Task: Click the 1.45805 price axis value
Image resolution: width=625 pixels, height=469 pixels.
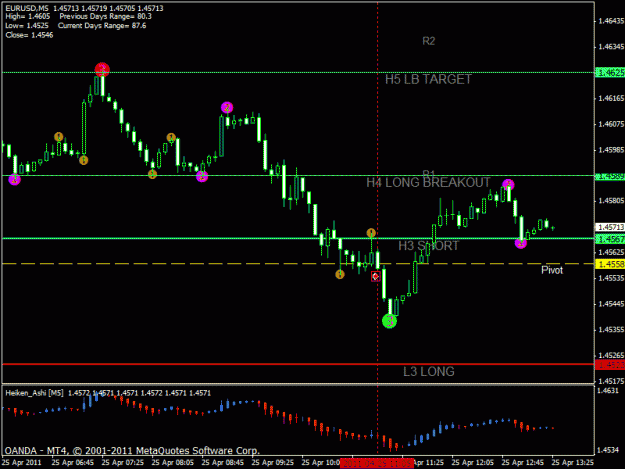Action: [x=611, y=201]
